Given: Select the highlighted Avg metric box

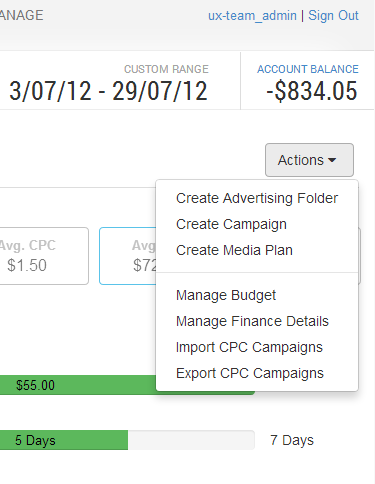Looking at the screenshot, I should (128, 256).
